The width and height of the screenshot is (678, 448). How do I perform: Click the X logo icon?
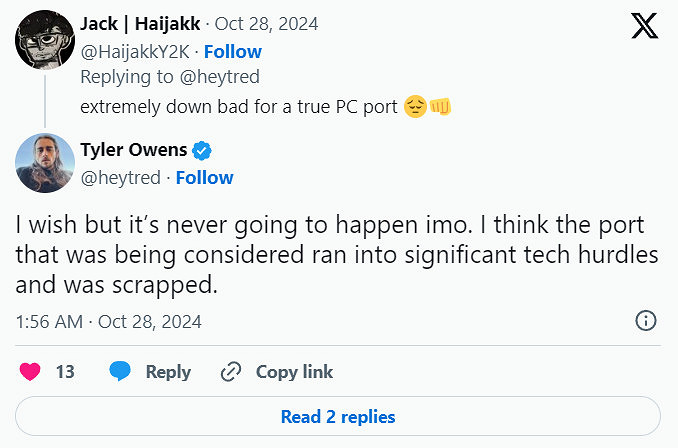coord(644,26)
